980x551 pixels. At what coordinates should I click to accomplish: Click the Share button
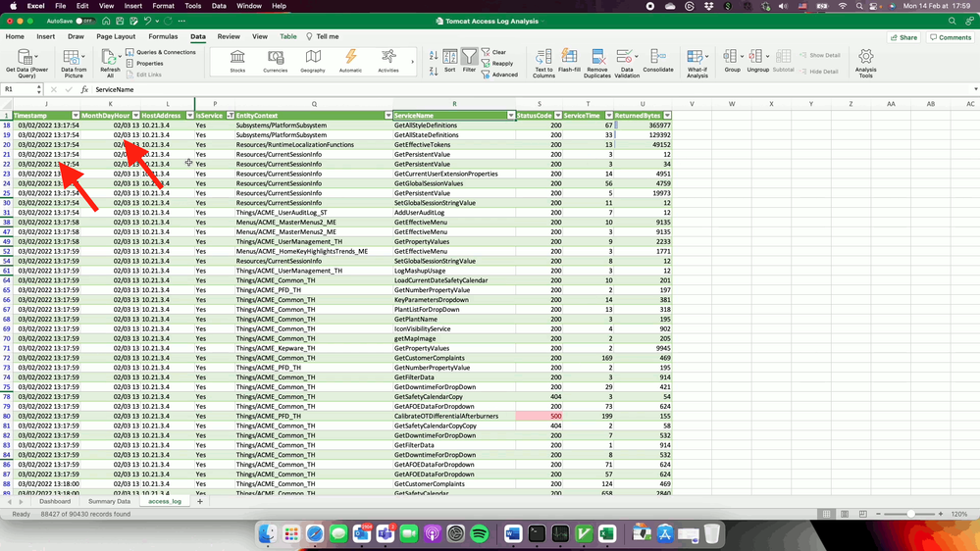(904, 37)
